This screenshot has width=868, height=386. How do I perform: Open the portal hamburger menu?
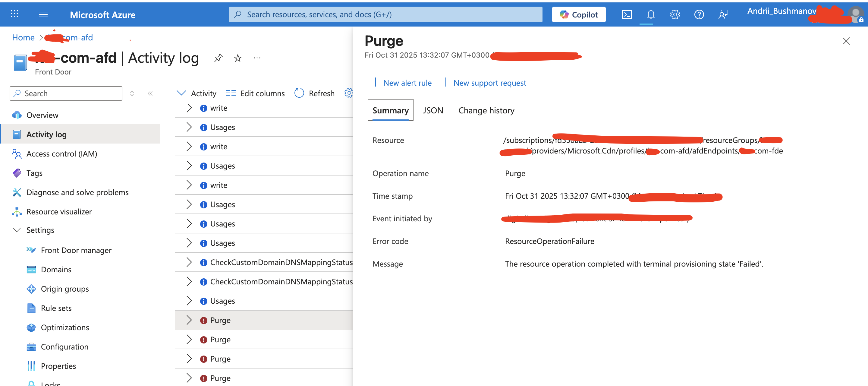click(43, 14)
